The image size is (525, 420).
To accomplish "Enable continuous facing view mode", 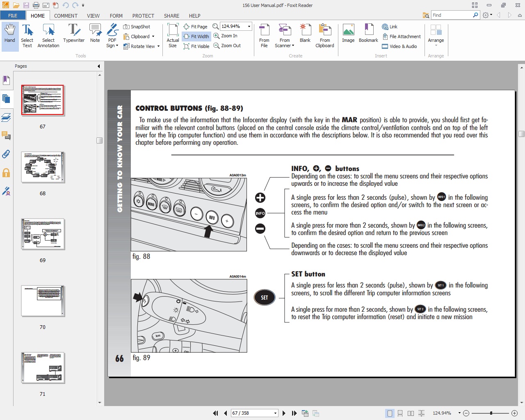I will point(421,413).
